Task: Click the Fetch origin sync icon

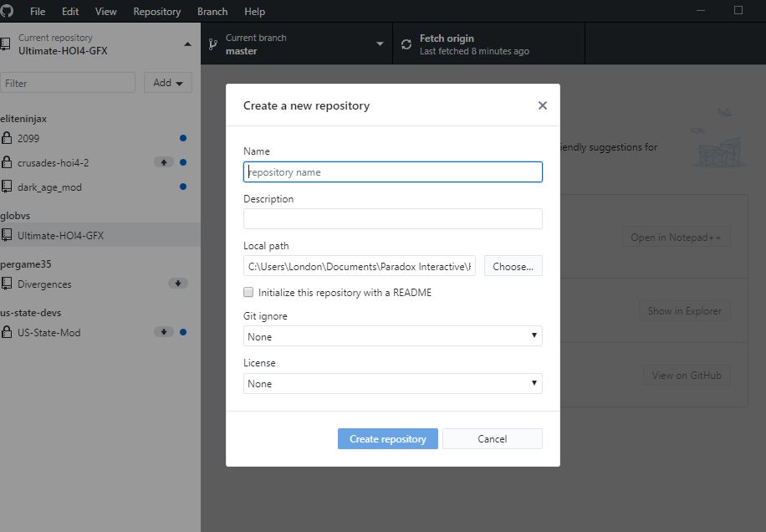Action: click(406, 44)
